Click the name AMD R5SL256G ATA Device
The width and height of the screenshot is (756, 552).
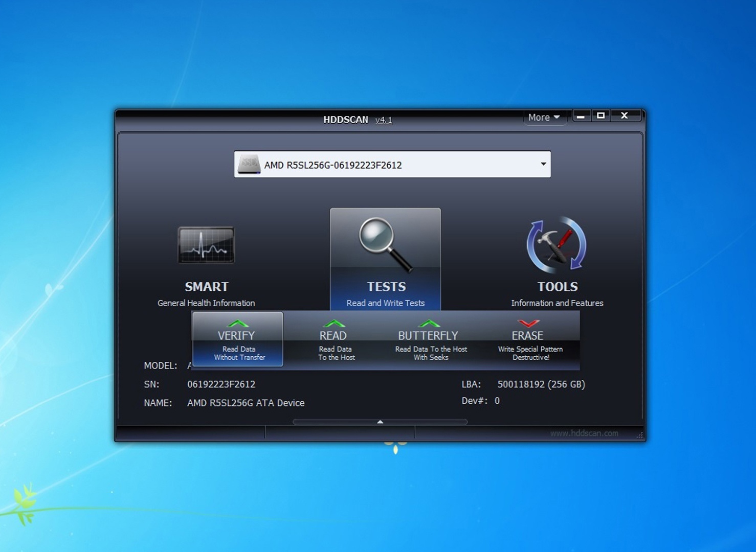tap(246, 403)
